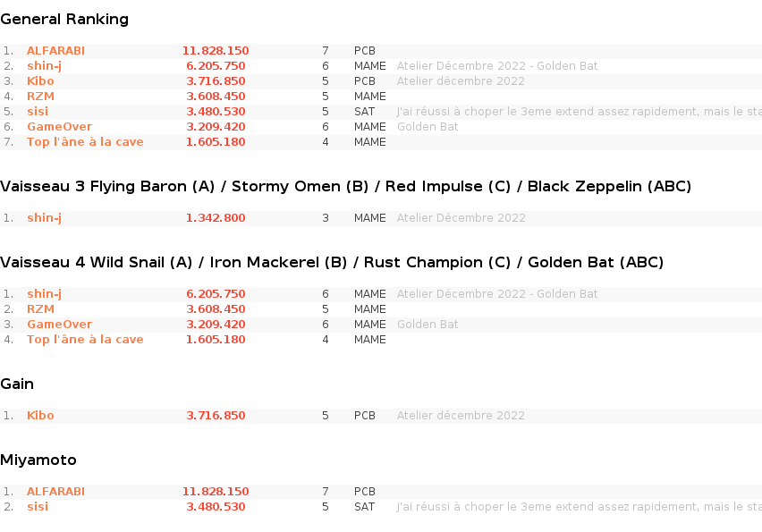Open Kibo under the Gain section

point(40,416)
